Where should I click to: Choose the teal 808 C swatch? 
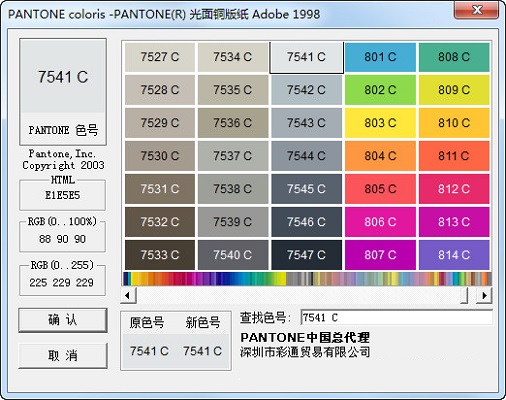pos(454,57)
